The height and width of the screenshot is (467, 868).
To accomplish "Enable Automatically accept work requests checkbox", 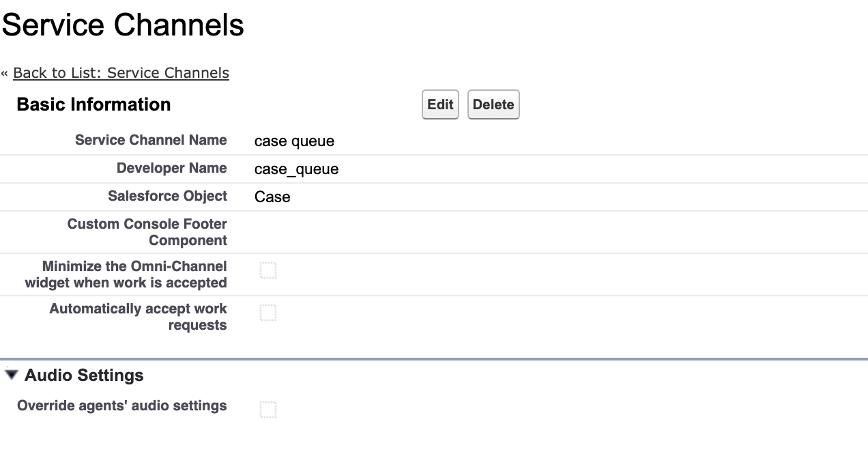I will pyautogui.click(x=268, y=313).
